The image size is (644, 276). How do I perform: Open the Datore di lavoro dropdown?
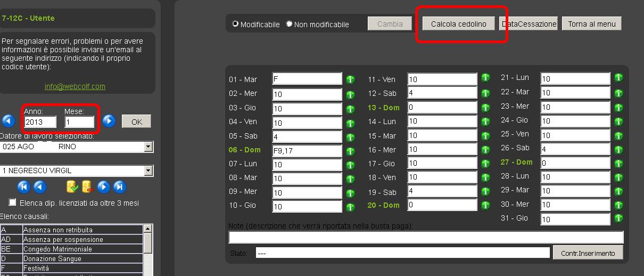pyautogui.click(x=148, y=147)
